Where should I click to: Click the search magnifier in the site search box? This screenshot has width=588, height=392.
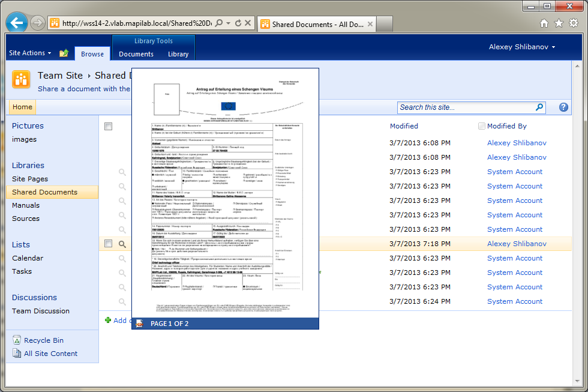click(539, 107)
